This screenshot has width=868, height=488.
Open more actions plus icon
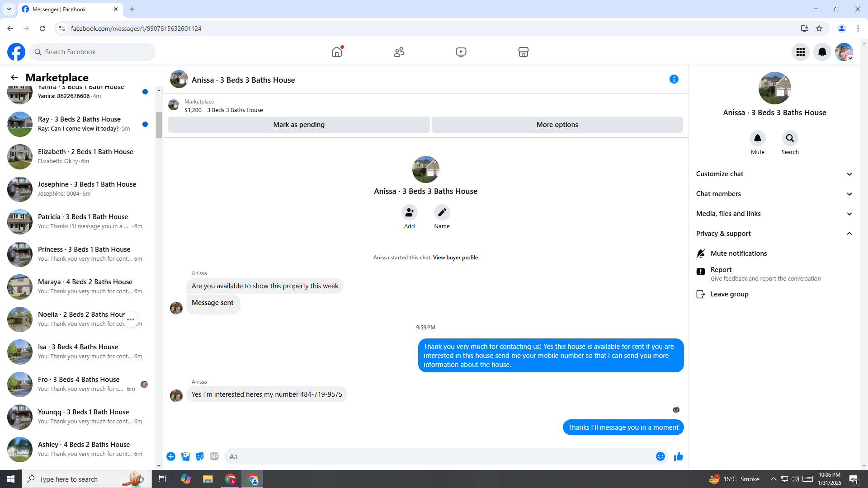click(x=171, y=456)
